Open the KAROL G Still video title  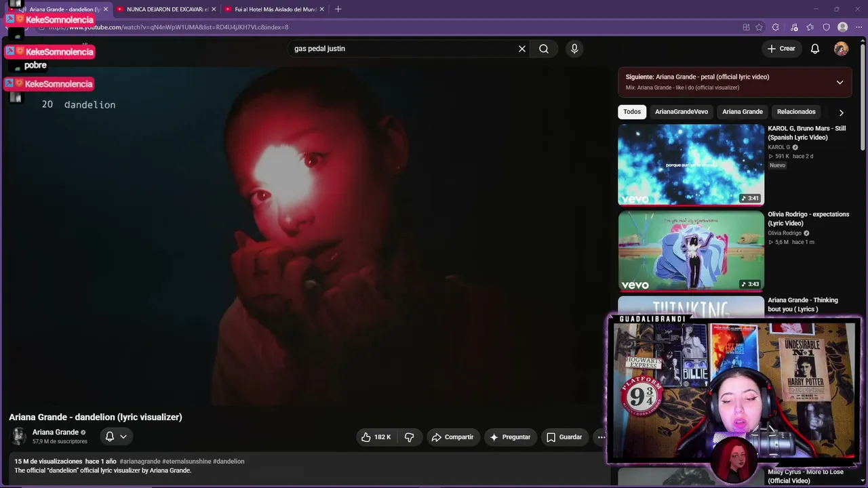(x=807, y=133)
